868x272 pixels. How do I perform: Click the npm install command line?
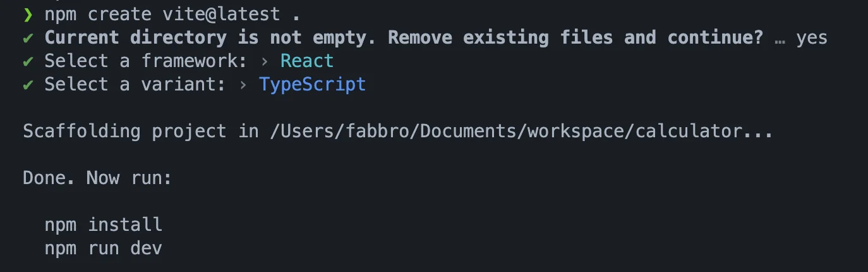pos(104,225)
